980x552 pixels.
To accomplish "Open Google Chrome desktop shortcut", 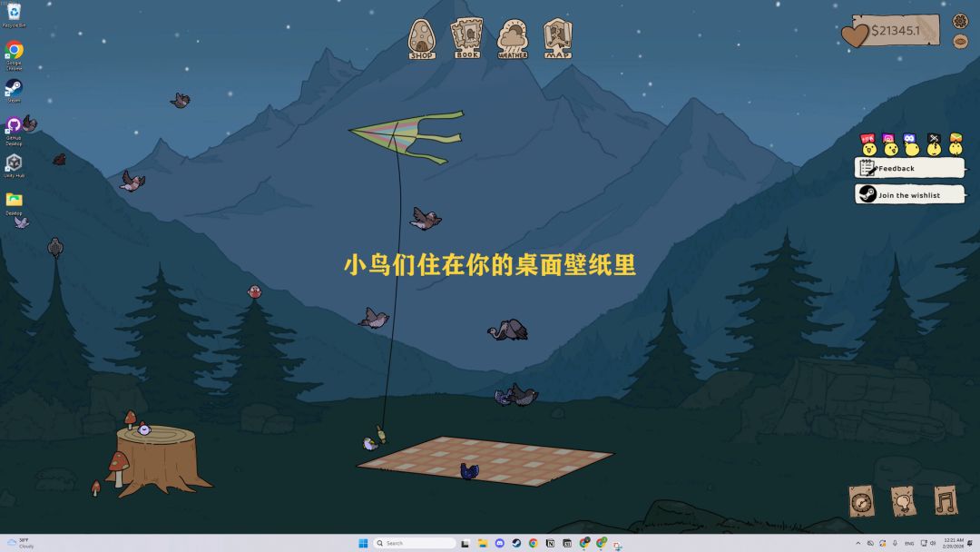I will coord(14,54).
